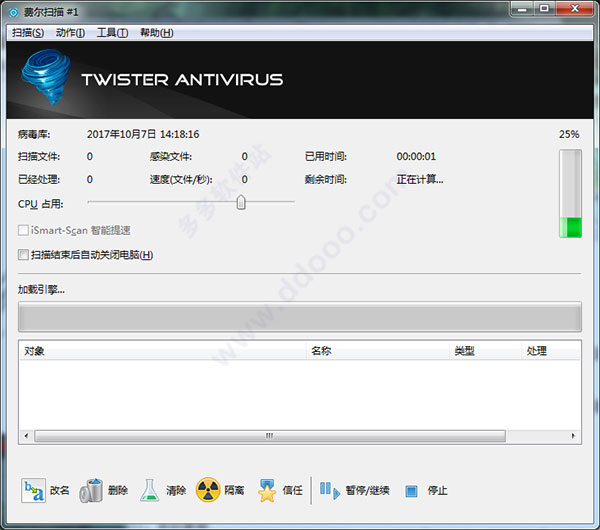
Task: Close the scan window
Action: (x=575, y=8)
